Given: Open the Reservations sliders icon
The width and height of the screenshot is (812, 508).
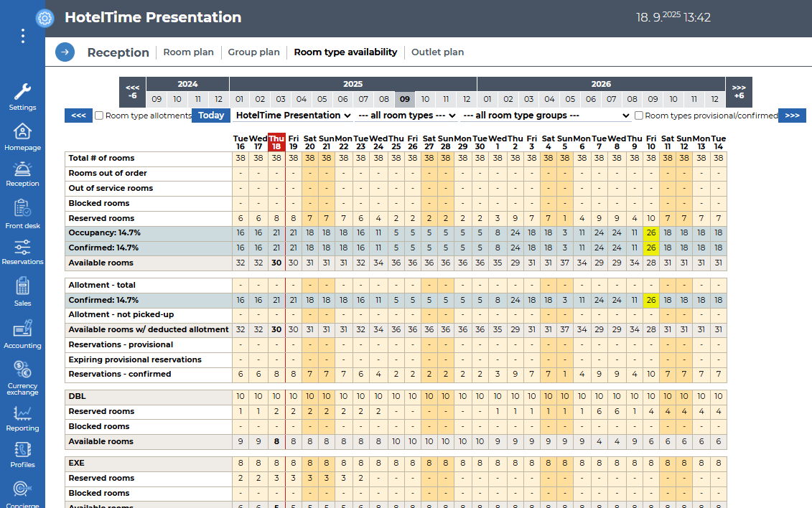Looking at the screenshot, I should click(x=22, y=248).
